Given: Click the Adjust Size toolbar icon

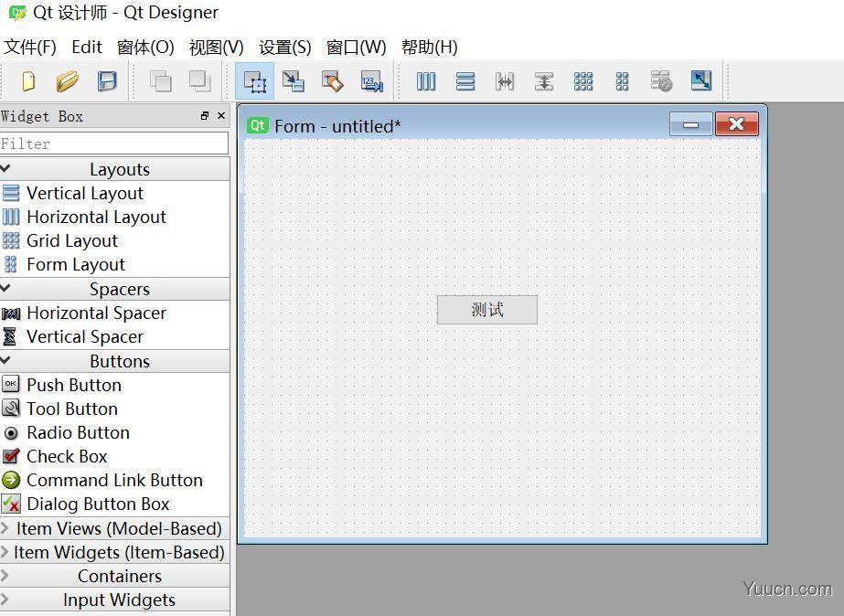Looking at the screenshot, I should click(701, 81).
